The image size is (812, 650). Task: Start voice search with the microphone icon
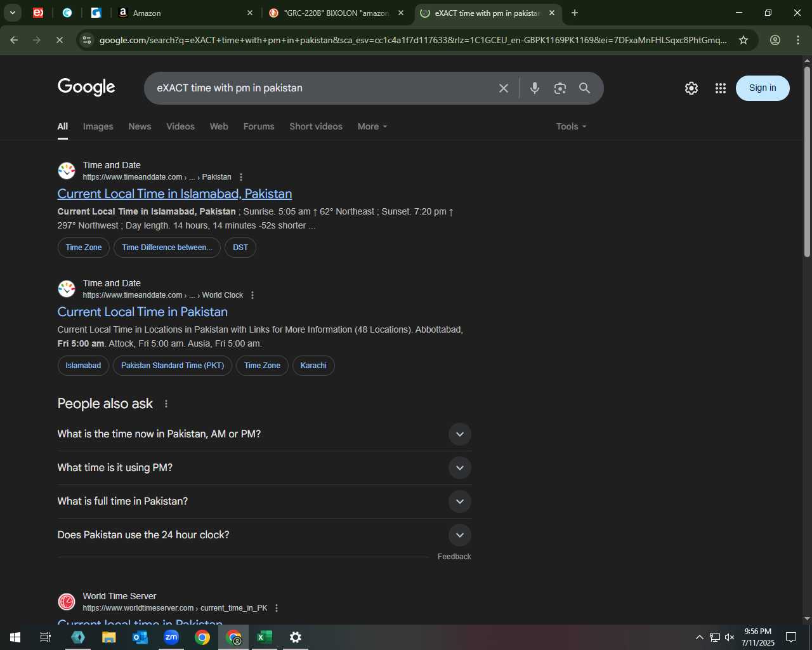coord(535,88)
